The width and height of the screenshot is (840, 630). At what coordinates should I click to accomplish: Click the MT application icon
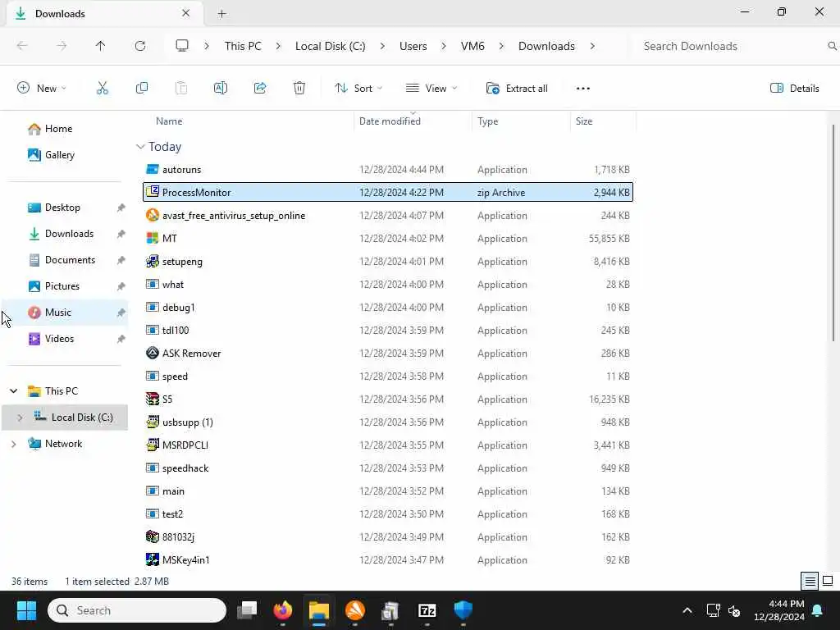[153, 239]
